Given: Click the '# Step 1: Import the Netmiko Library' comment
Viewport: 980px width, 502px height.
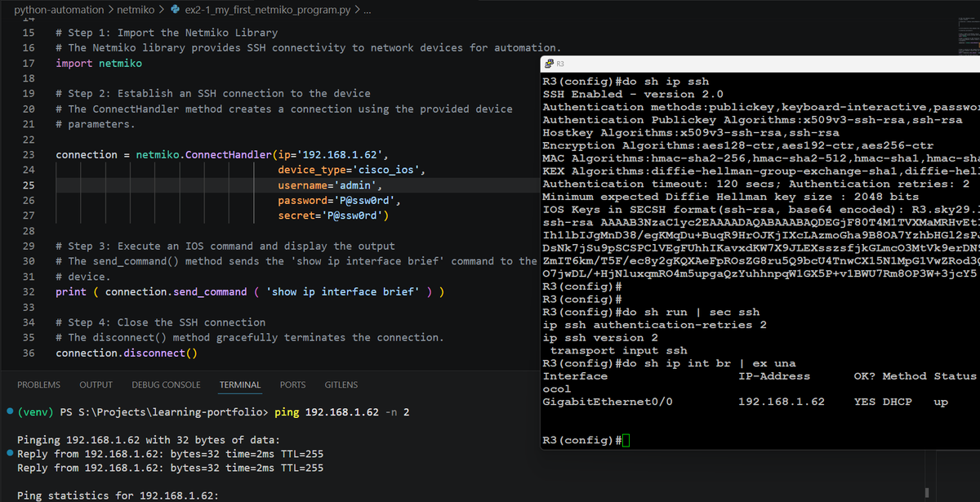Looking at the screenshot, I should (167, 33).
